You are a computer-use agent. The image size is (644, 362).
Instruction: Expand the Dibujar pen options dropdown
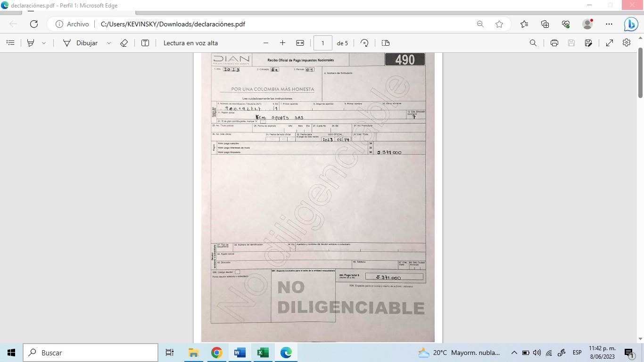click(x=109, y=43)
